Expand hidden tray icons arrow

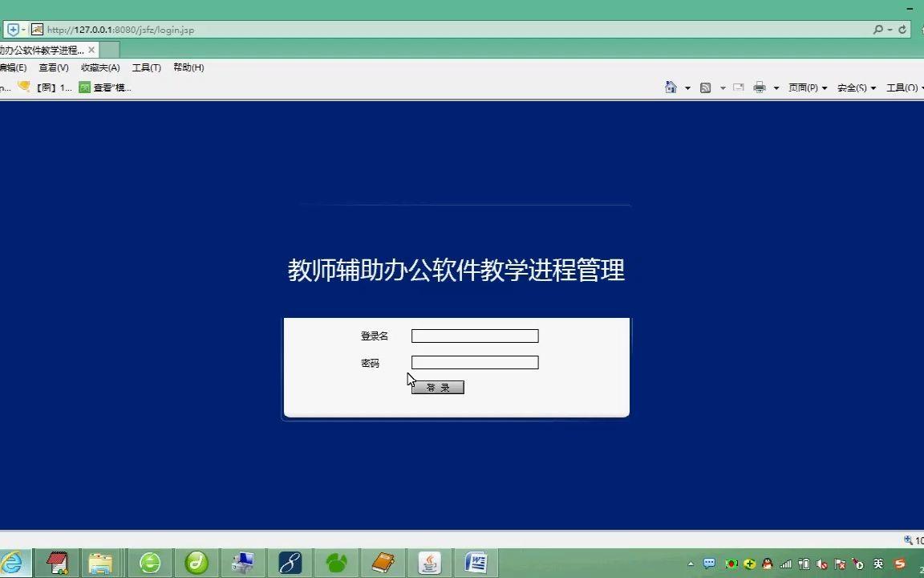pos(690,564)
